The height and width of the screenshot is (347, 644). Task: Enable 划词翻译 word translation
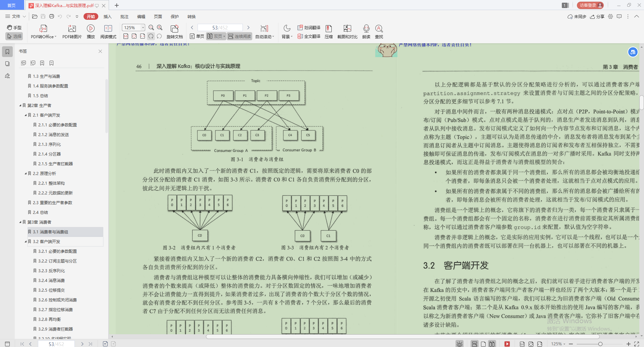[309, 28]
